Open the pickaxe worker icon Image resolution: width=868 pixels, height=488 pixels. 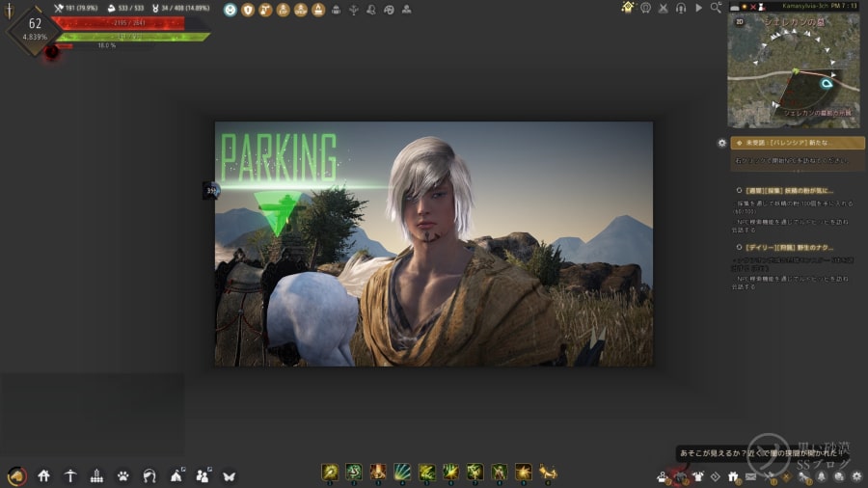click(70, 475)
